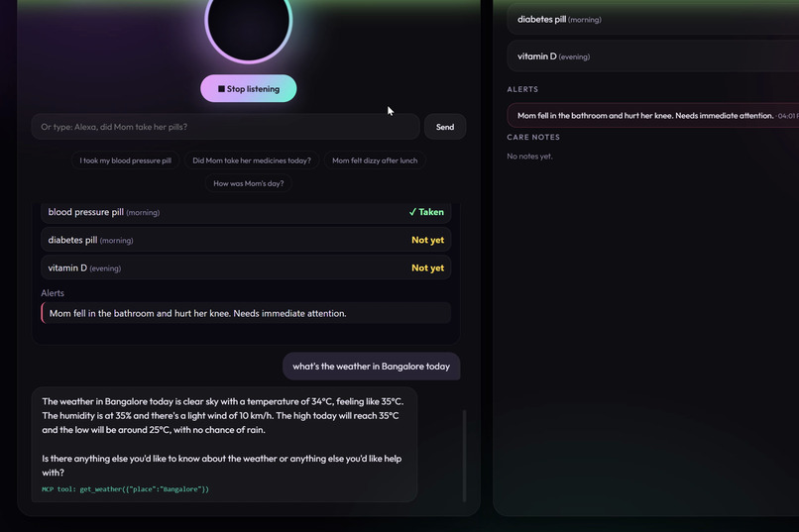Click the vitamin D row in chat card
This screenshot has height=532, width=799.
coord(246,267)
